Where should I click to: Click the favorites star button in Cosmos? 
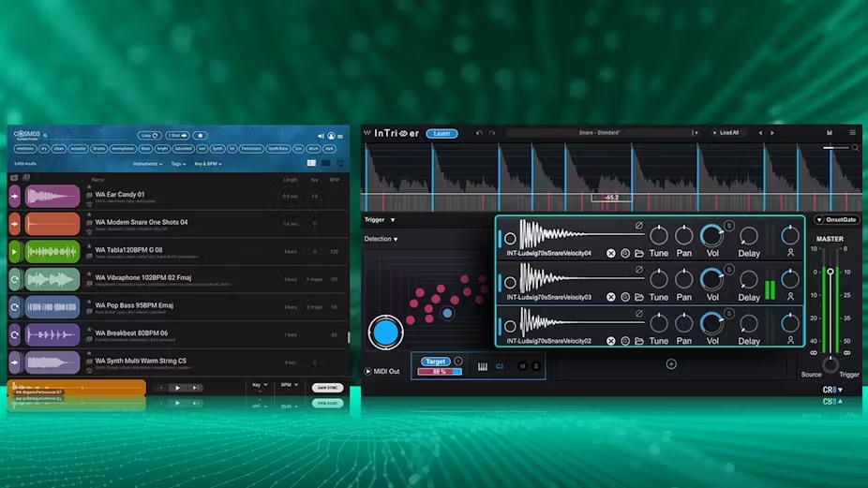tap(201, 136)
